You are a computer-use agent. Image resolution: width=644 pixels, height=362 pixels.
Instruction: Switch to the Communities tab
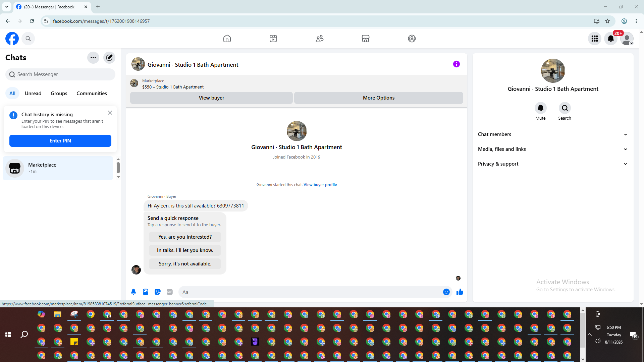coord(92,94)
